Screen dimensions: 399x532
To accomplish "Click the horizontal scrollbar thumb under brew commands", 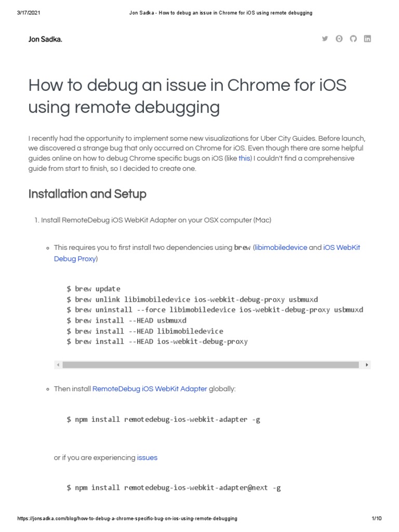I will [211, 365].
